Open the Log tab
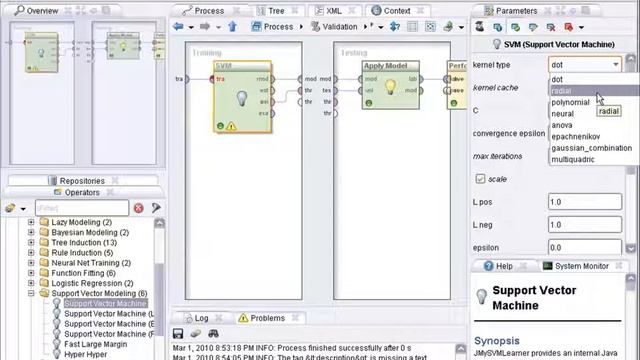Image resolution: width=640 pixels, height=360 pixels. [201, 318]
